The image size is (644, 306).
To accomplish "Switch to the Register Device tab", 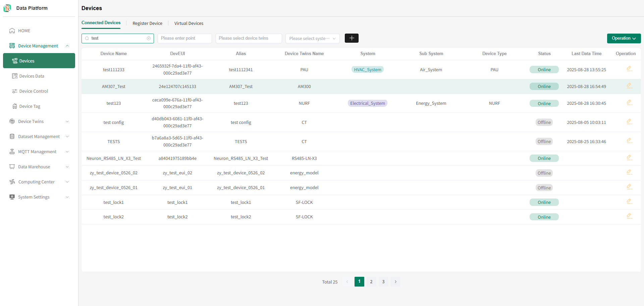I will point(148,23).
